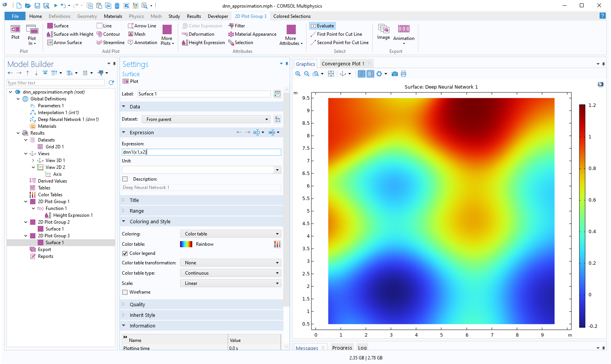This screenshot has width=611, height=364.
Task: Click the Streamline plot icon in the ribbon
Action: click(99, 43)
